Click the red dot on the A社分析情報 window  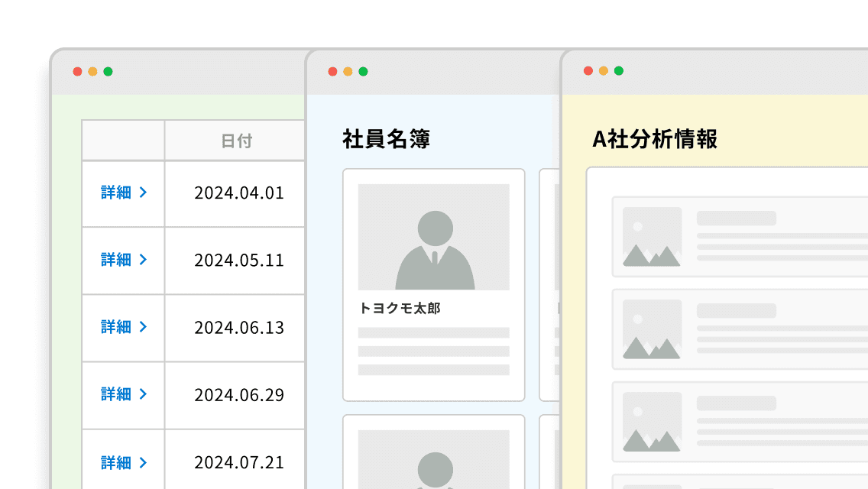coord(588,70)
